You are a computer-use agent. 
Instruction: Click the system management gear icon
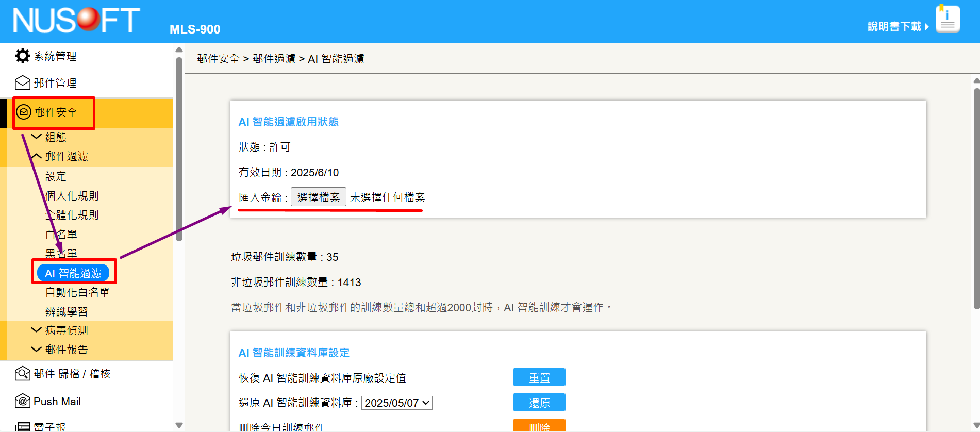[x=22, y=56]
